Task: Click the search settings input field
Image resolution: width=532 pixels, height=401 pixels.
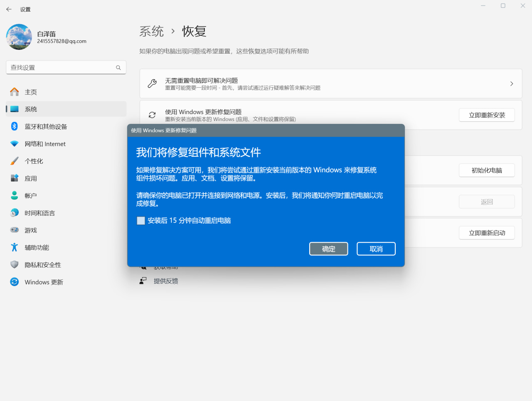Action: click(x=66, y=68)
